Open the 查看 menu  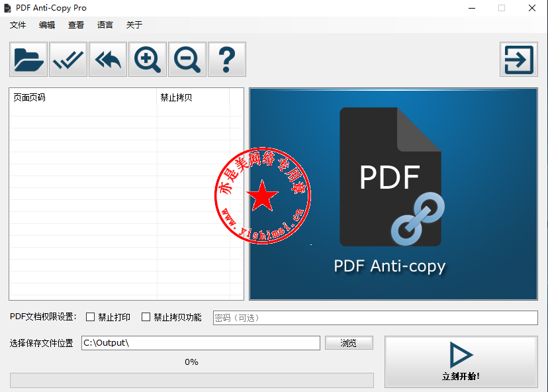point(76,24)
